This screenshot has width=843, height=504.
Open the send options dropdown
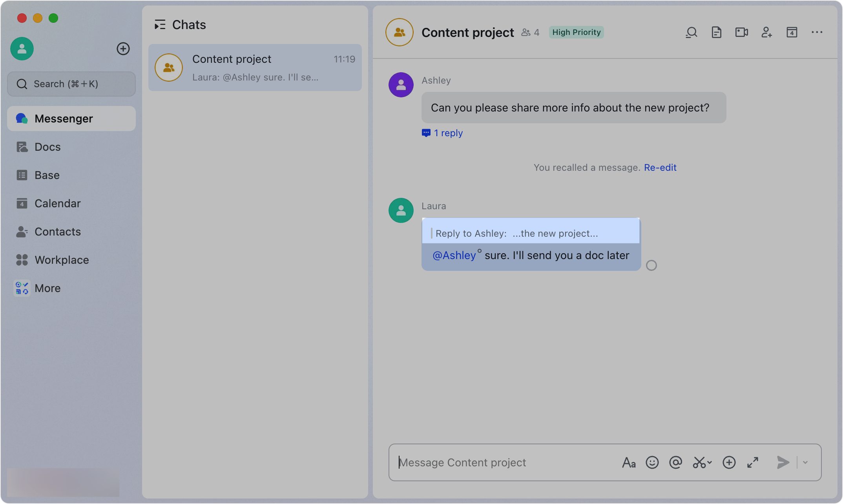point(805,462)
